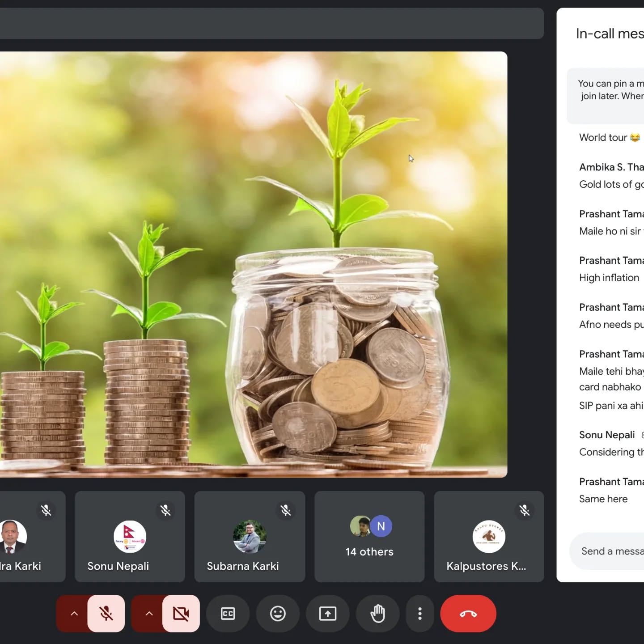Screen dimensions: 644x644
Task: Open the three-dot more options menu
Action: coord(419,614)
